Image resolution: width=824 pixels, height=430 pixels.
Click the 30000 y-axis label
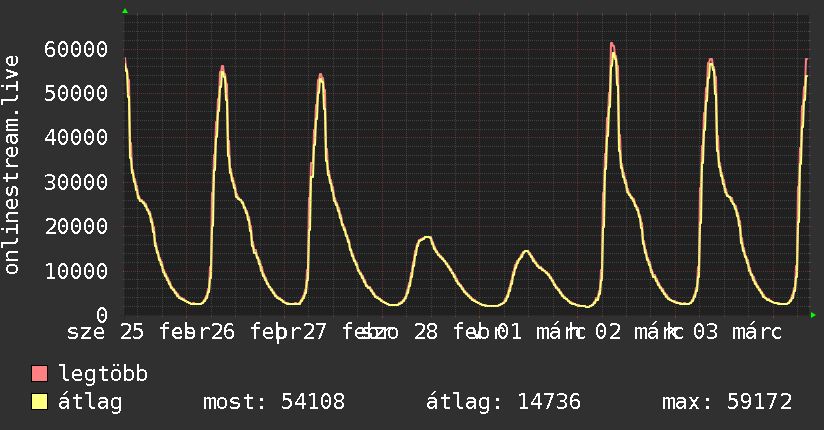tap(76, 182)
